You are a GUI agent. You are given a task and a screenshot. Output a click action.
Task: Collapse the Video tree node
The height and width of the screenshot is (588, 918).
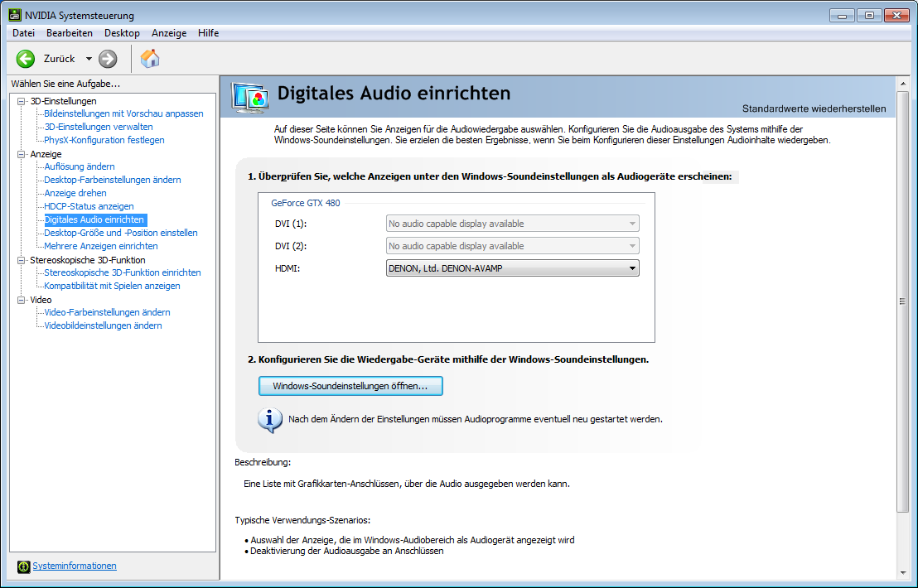(x=21, y=300)
